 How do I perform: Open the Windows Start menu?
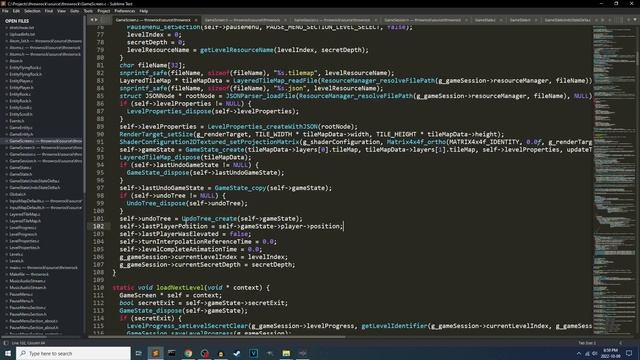coord(7,353)
